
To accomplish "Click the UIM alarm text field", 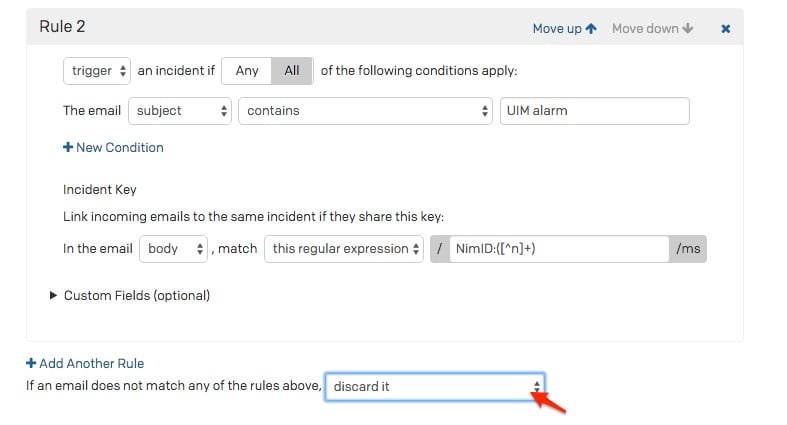I will pos(594,111).
